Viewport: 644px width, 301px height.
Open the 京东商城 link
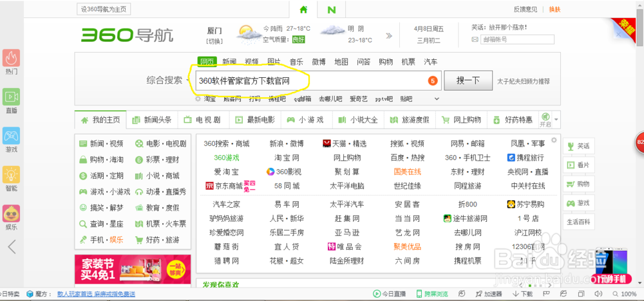click(229, 186)
